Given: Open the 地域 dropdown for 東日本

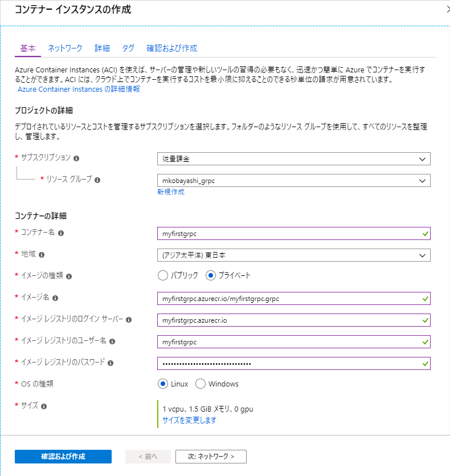Looking at the screenshot, I should coord(294,255).
